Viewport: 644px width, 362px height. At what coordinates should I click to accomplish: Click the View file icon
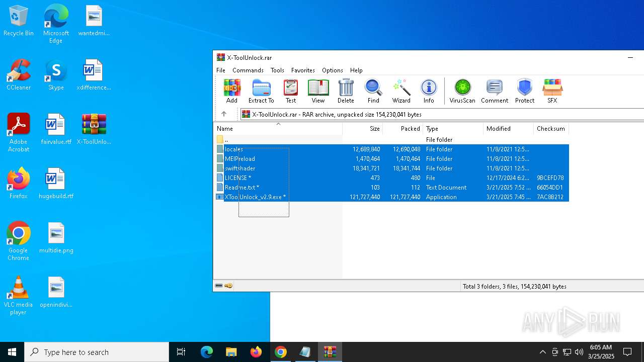tap(318, 91)
